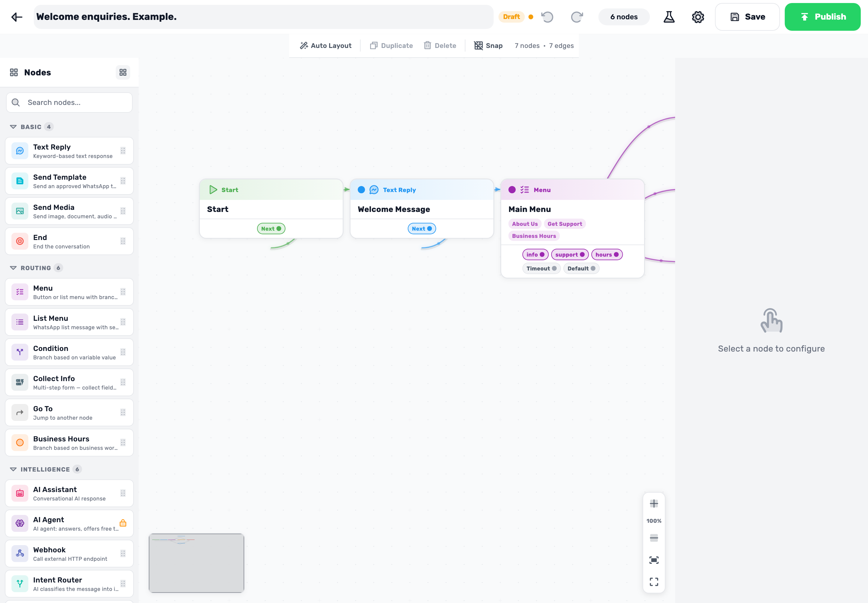Select the Text Reply node icon
The image size is (868, 603).
20,151
